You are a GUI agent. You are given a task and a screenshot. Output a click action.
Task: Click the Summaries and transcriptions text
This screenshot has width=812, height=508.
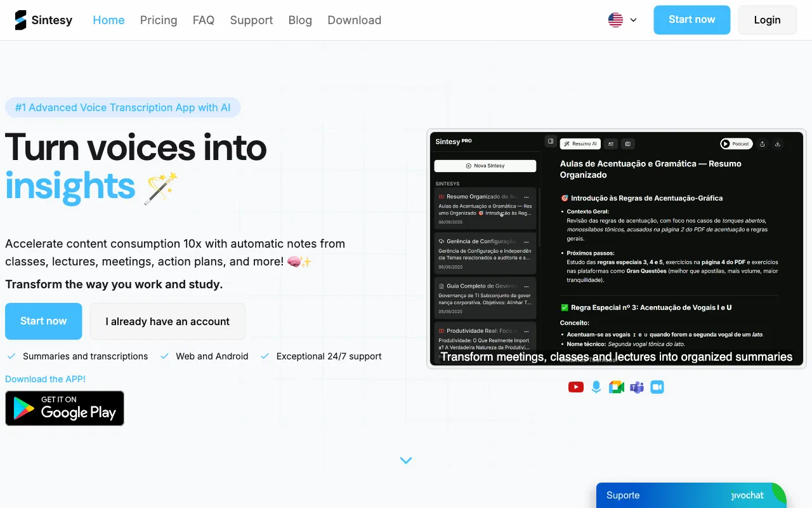[x=85, y=356]
